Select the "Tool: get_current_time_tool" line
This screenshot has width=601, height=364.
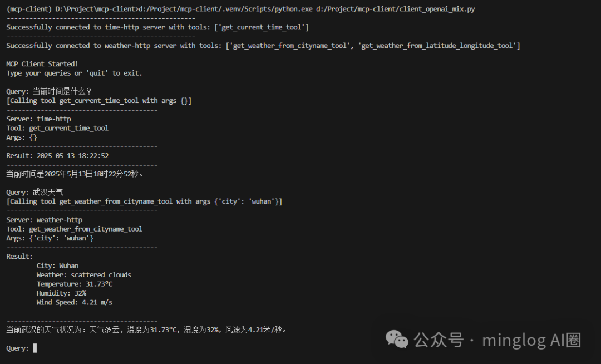coord(57,128)
